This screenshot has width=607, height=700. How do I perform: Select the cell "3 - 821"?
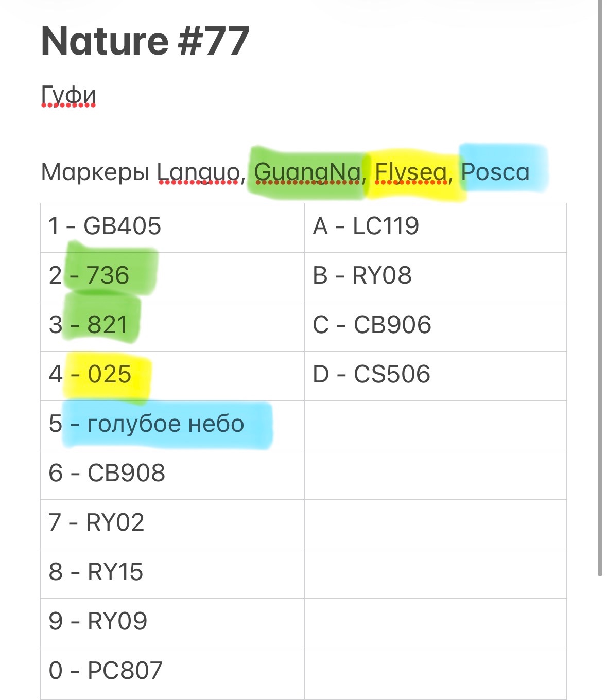(x=172, y=326)
